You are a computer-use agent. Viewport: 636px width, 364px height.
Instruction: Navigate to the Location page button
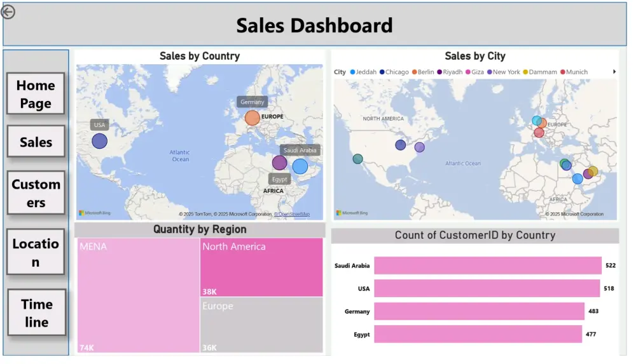[x=36, y=252]
